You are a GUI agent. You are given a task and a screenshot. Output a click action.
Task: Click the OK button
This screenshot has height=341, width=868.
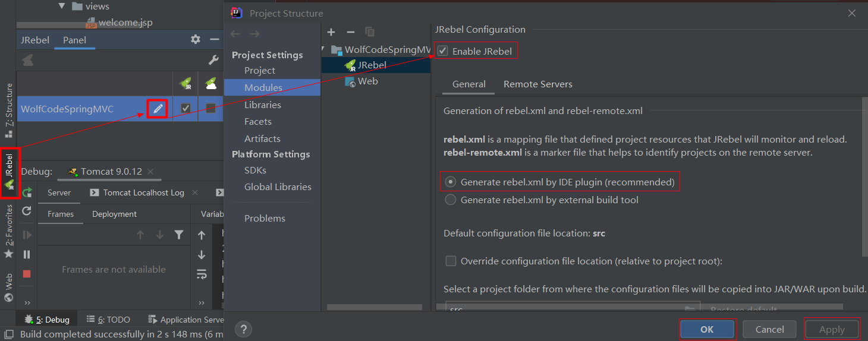pos(707,329)
